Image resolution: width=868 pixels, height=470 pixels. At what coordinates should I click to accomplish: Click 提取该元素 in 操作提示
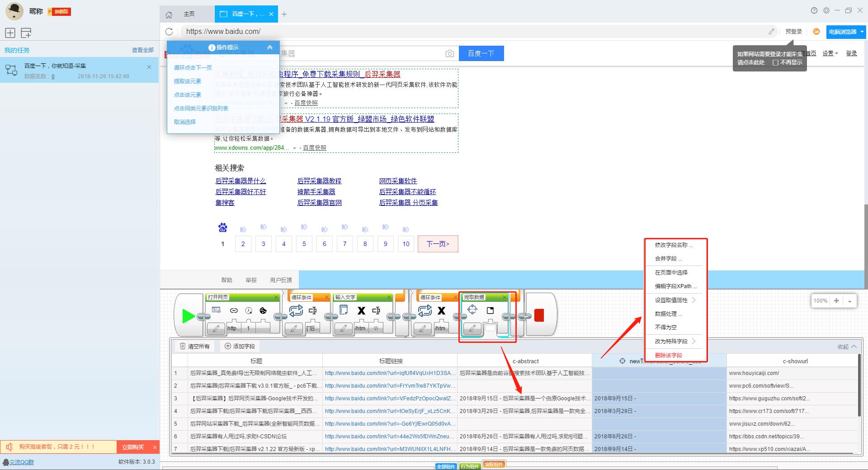pyautogui.click(x=188, y=81)
